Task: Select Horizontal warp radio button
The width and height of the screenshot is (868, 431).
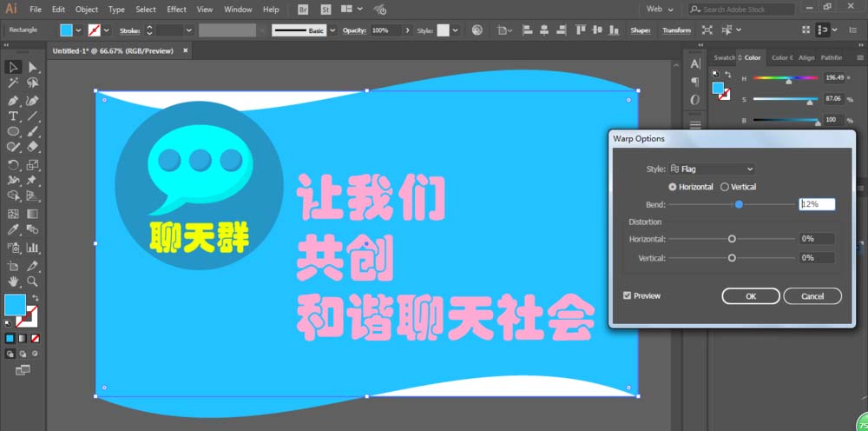Action: (673, 187)
